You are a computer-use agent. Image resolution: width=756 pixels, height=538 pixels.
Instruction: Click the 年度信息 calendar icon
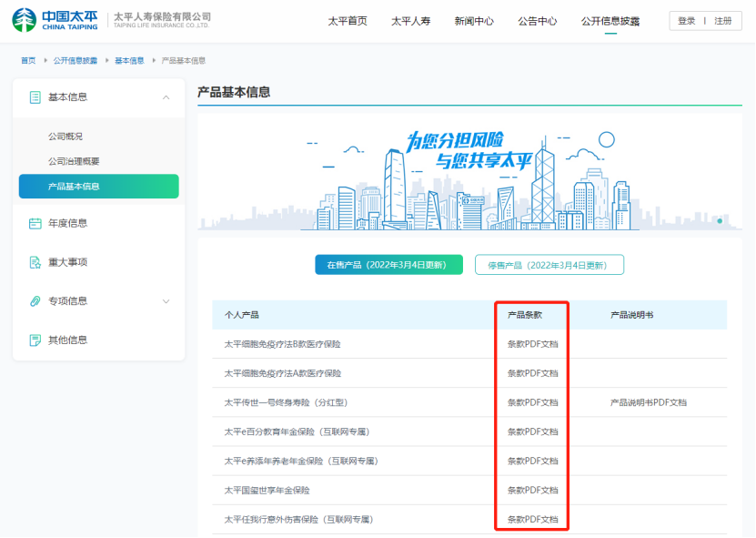pyautogui.click(x=35, y=223)
